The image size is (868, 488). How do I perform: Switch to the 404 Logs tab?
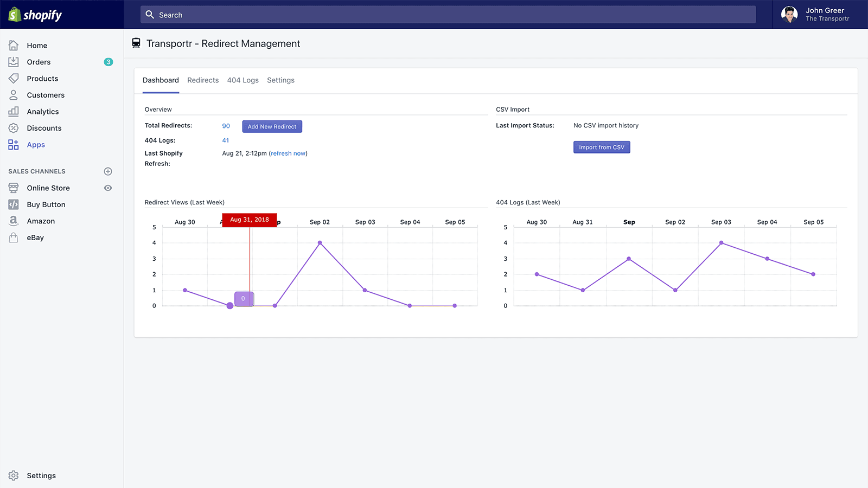[242, 80]
